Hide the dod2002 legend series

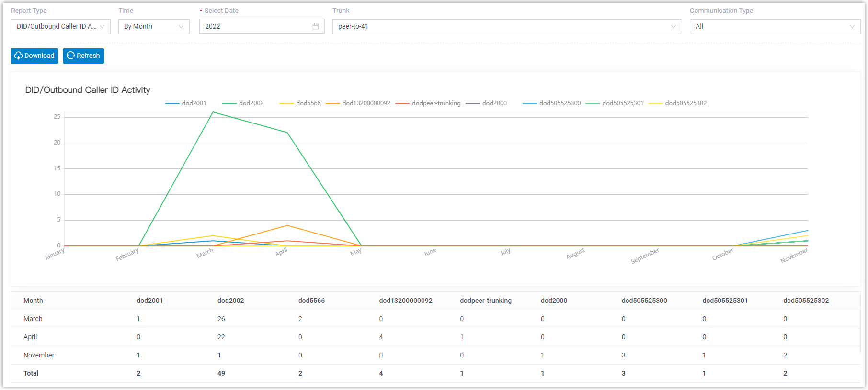click(x=243, y=103)
